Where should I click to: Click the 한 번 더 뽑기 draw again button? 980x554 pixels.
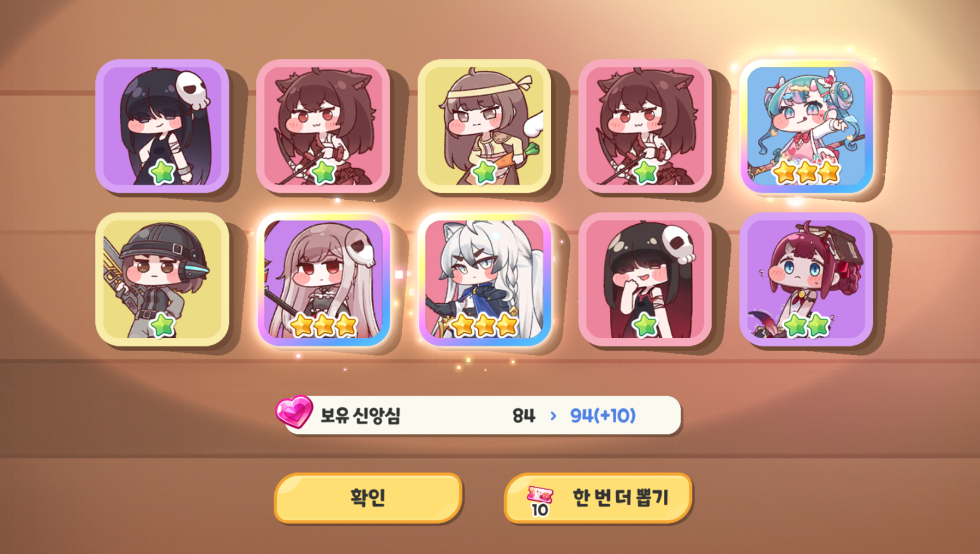(x=598, y=497)
